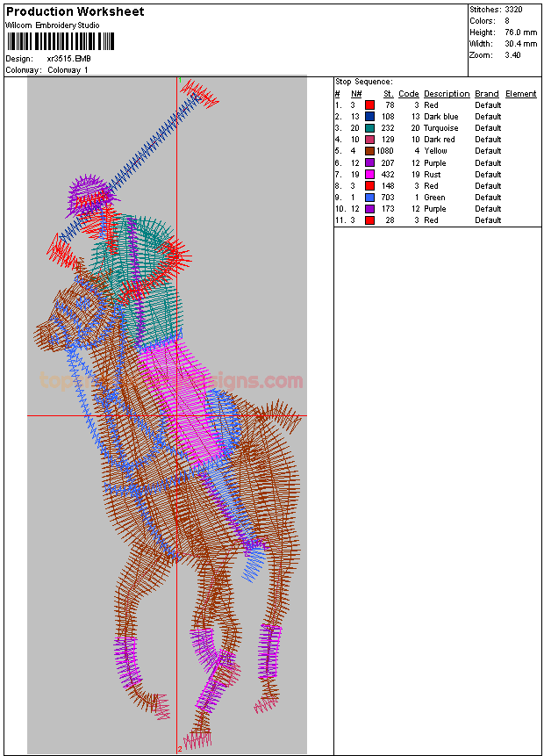Click the 'Production Worksheet' title
This screenshot has width=544, height=756.
[75, 11]
